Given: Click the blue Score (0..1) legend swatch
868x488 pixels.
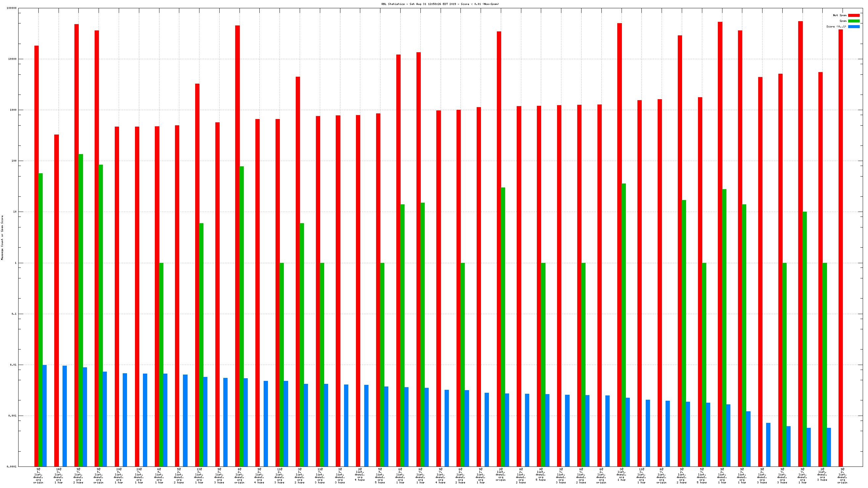Looking at the screenshot, I should [853, 26].
